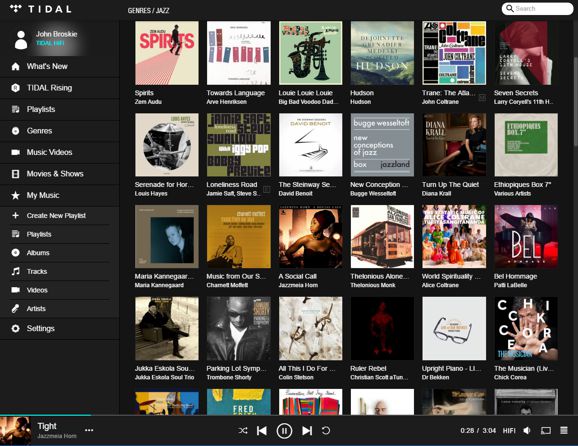Open Artists in My Music
Screen dimensions: 578x446
tap(60, 309)
